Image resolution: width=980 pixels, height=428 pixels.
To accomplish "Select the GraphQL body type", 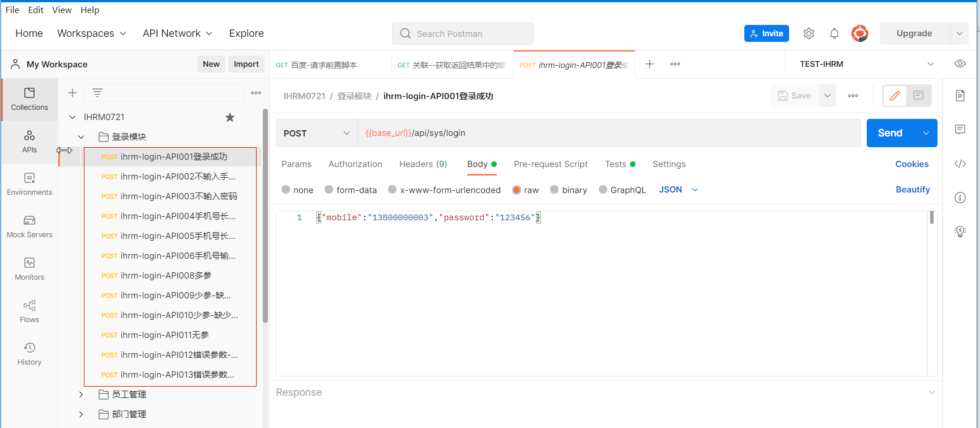I will pyautogui.click(x=603, y=190).
